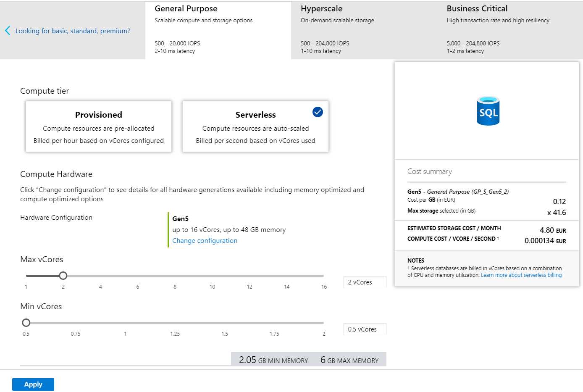Select the Provisioned compute tier
The width and height of the screenshot is (583, 392).
98,126
